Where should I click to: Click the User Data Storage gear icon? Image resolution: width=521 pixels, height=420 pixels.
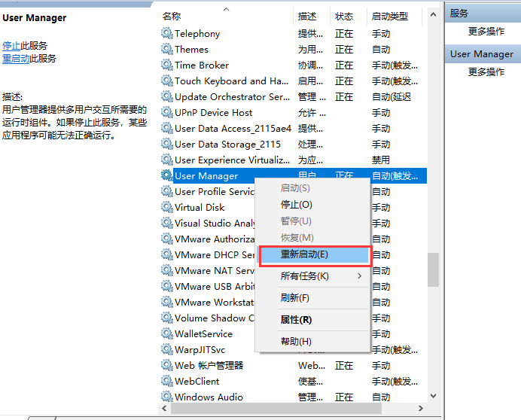[x=167, y=145]
